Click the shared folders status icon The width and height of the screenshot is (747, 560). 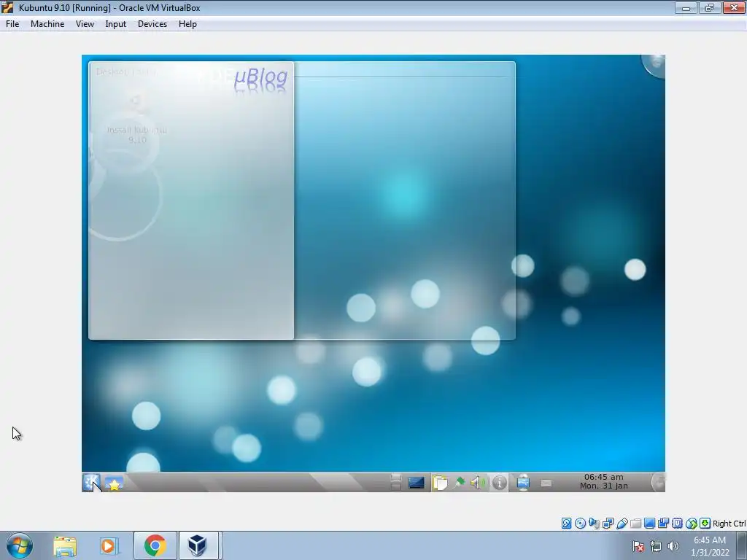(635, 524)
